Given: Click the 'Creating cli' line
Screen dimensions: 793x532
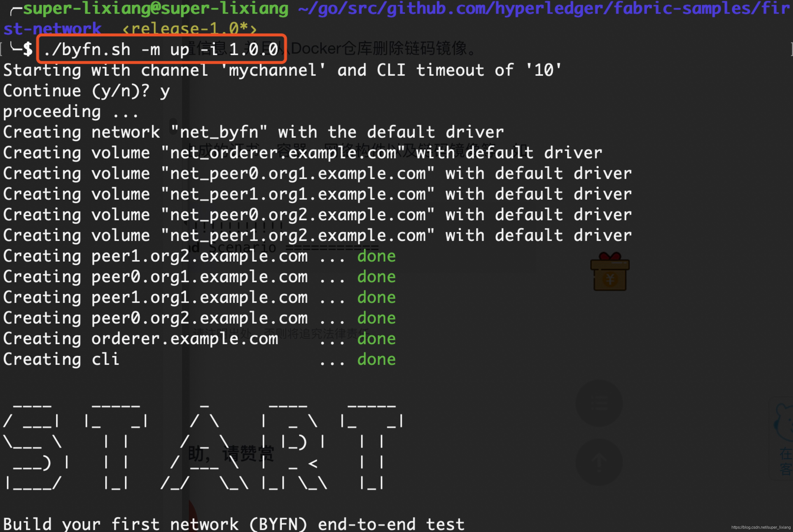Looking at the screenshot, I should tap(199, 360).
